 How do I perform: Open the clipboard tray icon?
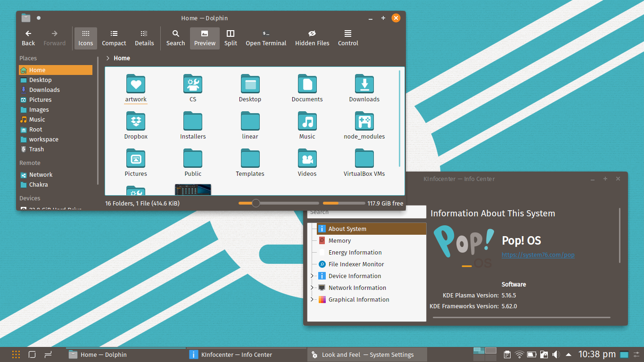coord(507,354)
